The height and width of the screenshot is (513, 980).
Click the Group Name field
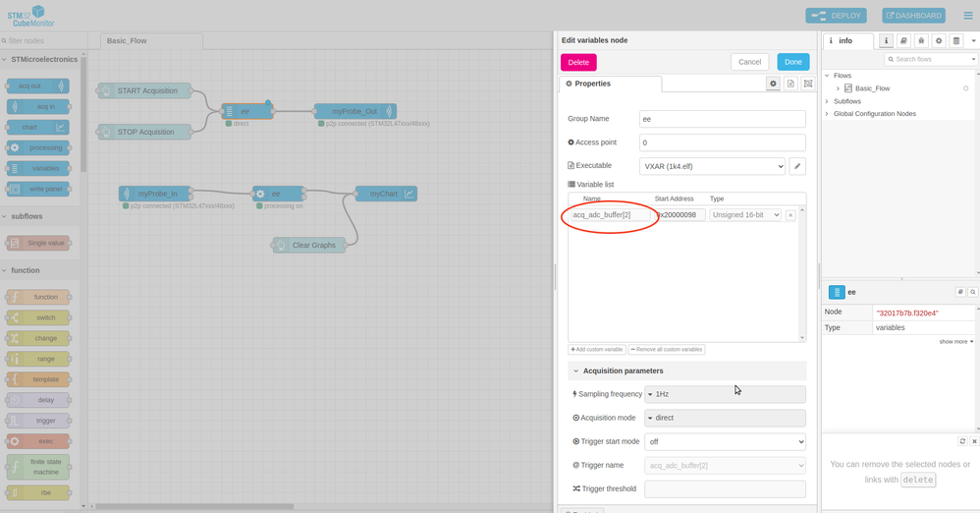click(x=723, y=119)
